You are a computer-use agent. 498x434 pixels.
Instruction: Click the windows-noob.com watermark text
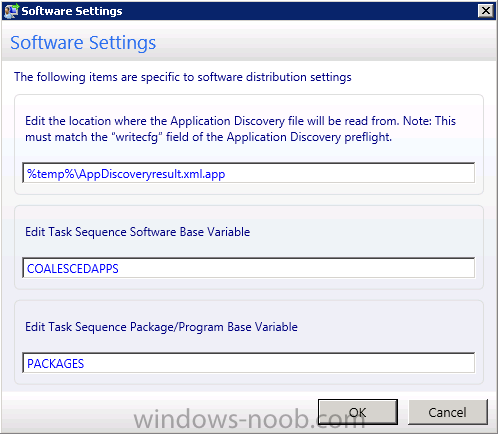tap(249, 419)
